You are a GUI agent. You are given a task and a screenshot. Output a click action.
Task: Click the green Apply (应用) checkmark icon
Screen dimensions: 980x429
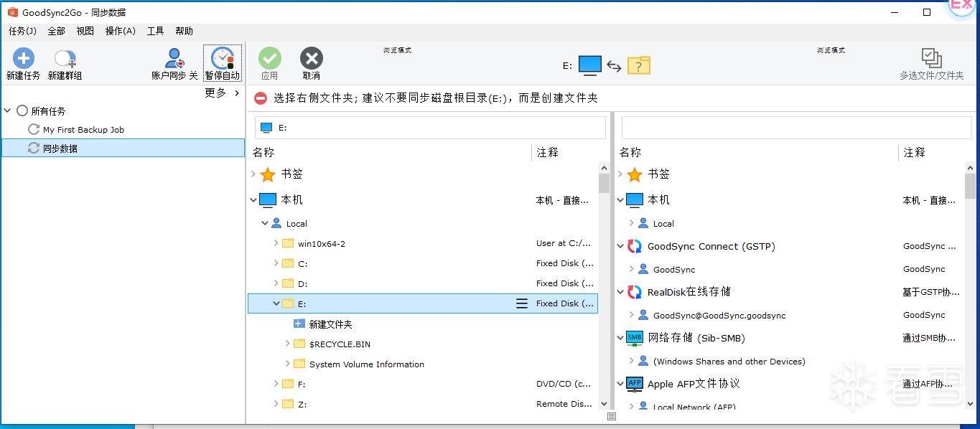tap(270, 59)
